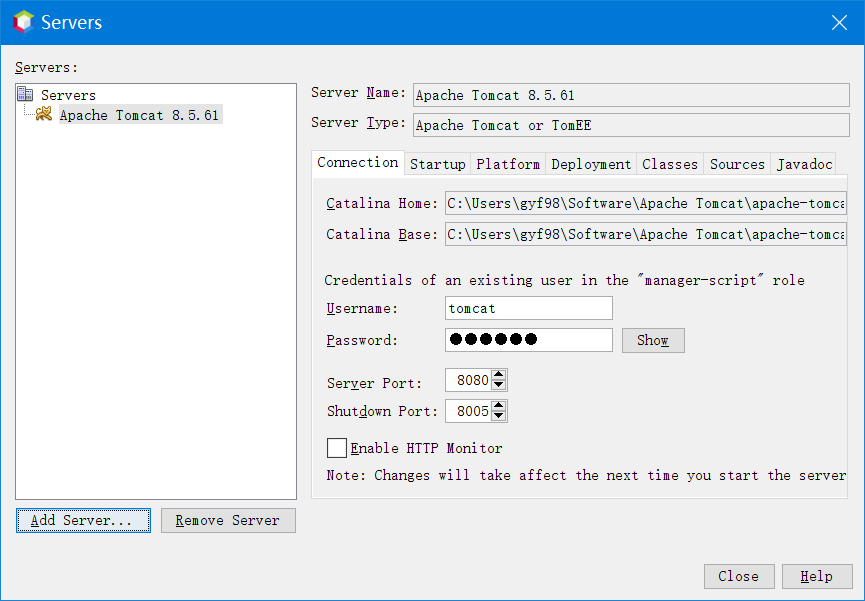
Task: Decrease Shutdown Port with the down arrow
Action: click(x=499, y=416)
